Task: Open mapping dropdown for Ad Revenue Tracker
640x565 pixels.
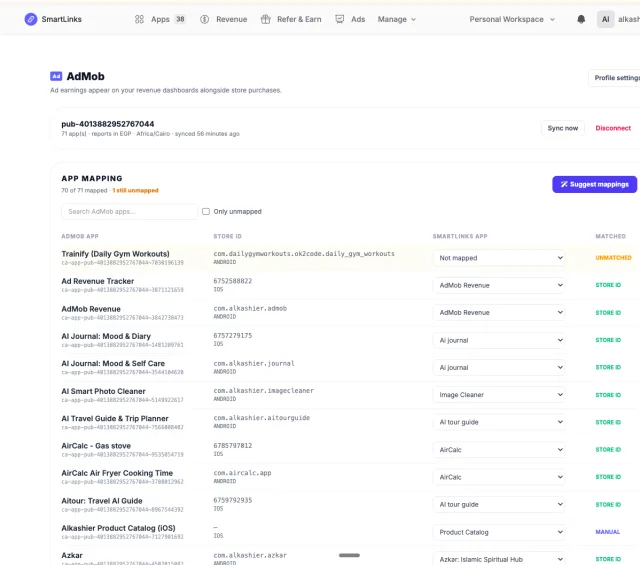Action: tap(499, 285)
